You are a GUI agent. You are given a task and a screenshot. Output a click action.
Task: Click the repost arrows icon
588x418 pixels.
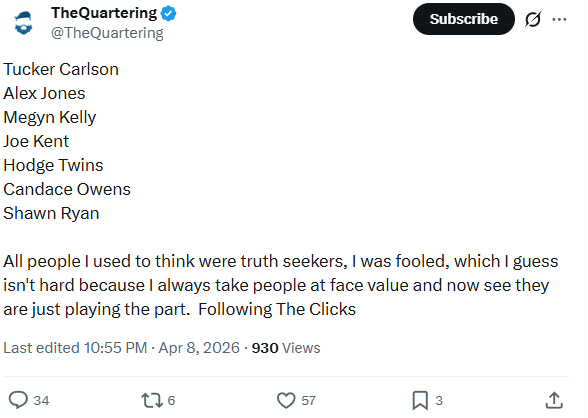click(152, 400)
